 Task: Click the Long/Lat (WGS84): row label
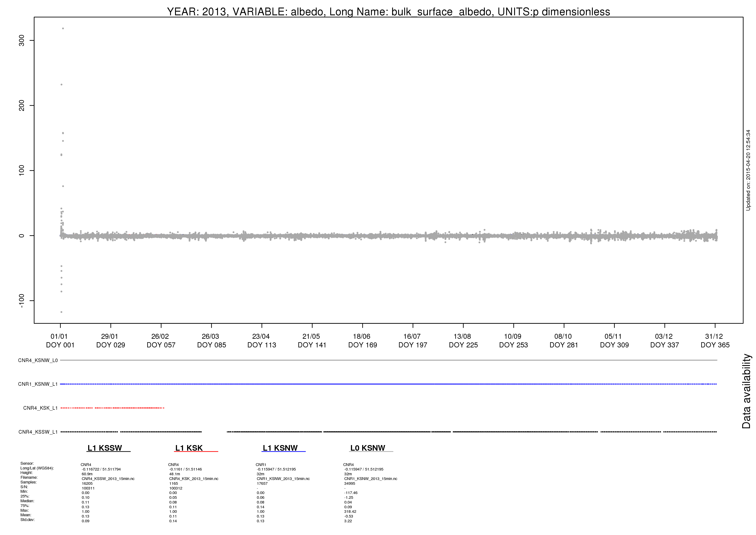click(37, 468)
